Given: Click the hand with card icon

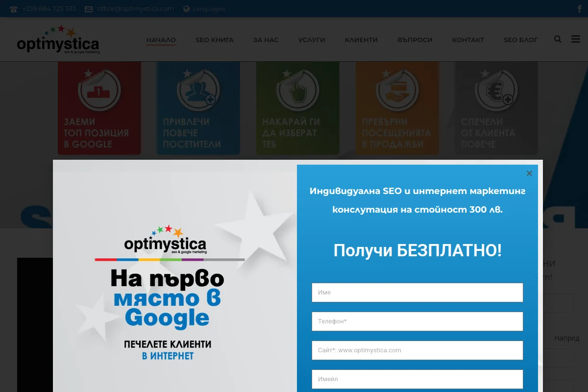Looking at the screenshot, I should (397, 91).
